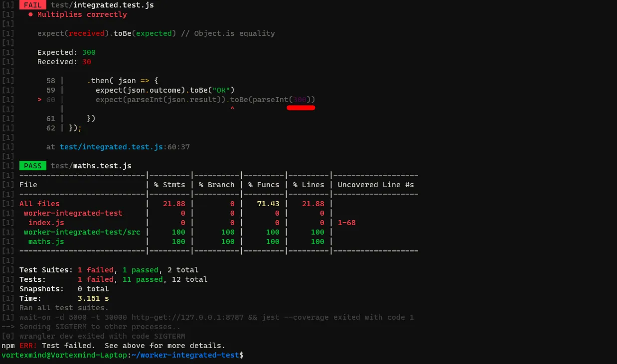Click the Received value 30
The height and width of the screenshot is (364, 617).
point(87,62)
